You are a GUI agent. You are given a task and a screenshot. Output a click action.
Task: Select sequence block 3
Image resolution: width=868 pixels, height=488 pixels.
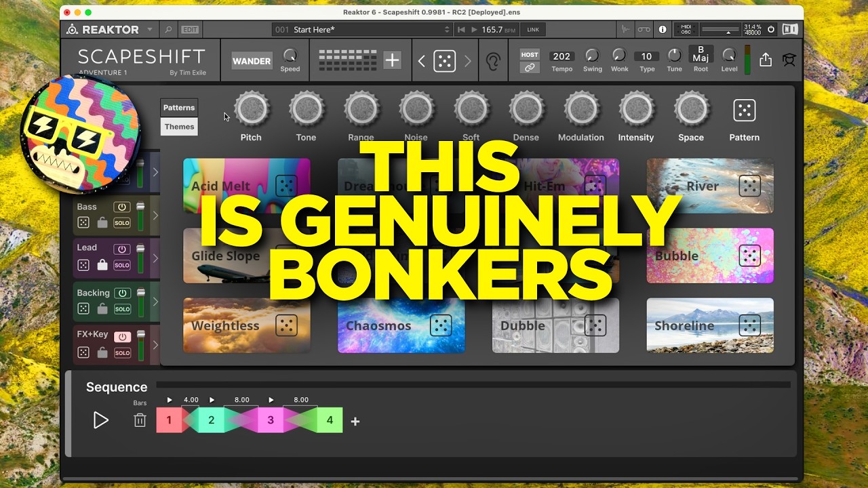pyautogui.click(x=270, y=420)
